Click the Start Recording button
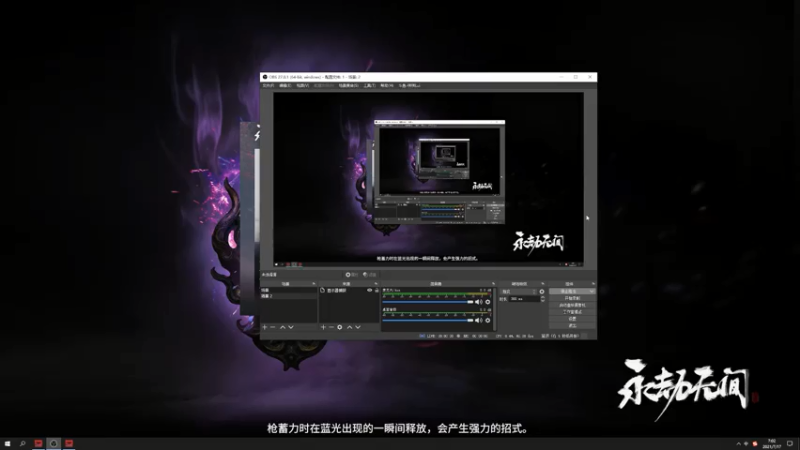The image size is (800, 450). coord(572,298)
